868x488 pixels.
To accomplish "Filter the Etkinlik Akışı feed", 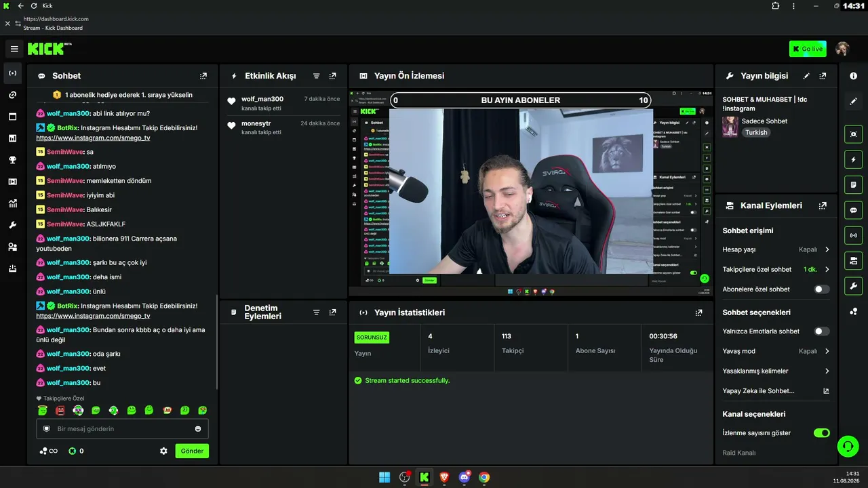I will click(x=316, y=76).
